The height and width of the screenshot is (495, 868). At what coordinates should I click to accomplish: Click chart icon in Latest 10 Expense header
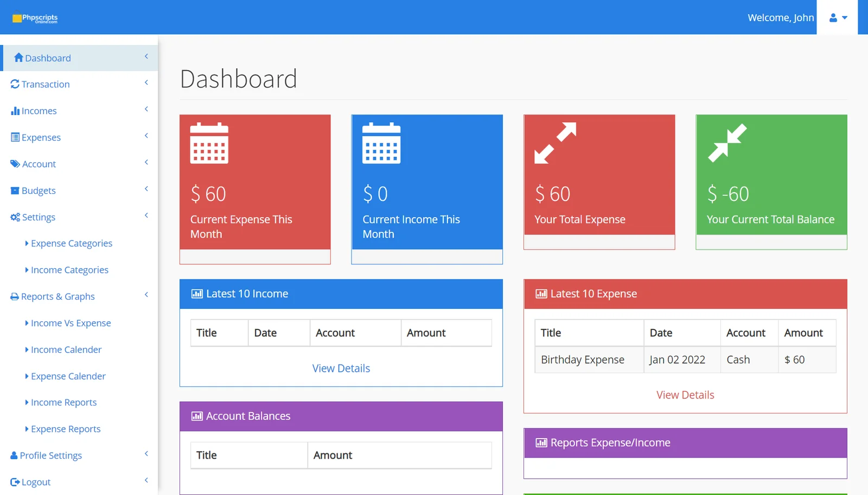tap(541, 294)
